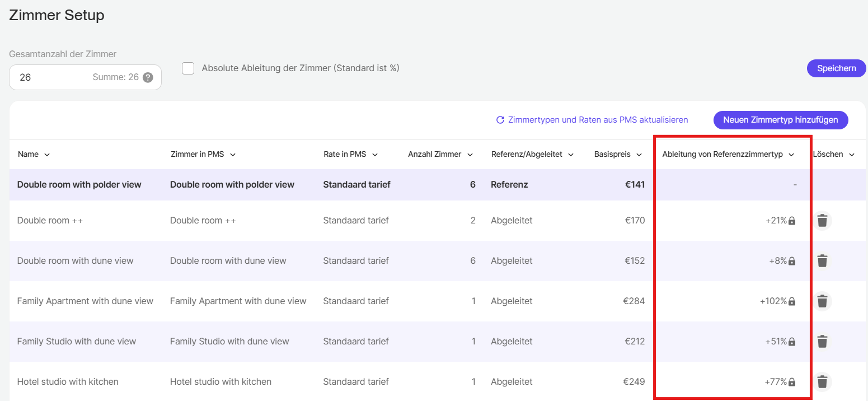This screenshot has width=868, height=401.
Task: Remove Family Studio with dune view row
Action: [x=822, y=342]
